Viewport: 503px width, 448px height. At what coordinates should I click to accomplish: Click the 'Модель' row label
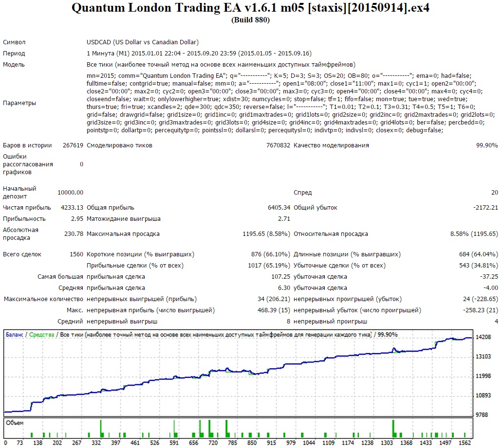coord(14,64)
